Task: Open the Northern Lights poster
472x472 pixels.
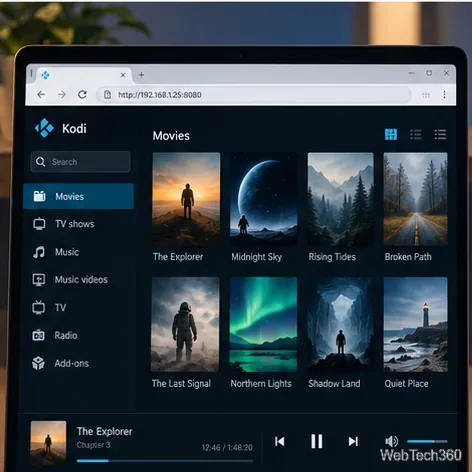Action: (x=263, y=324)
